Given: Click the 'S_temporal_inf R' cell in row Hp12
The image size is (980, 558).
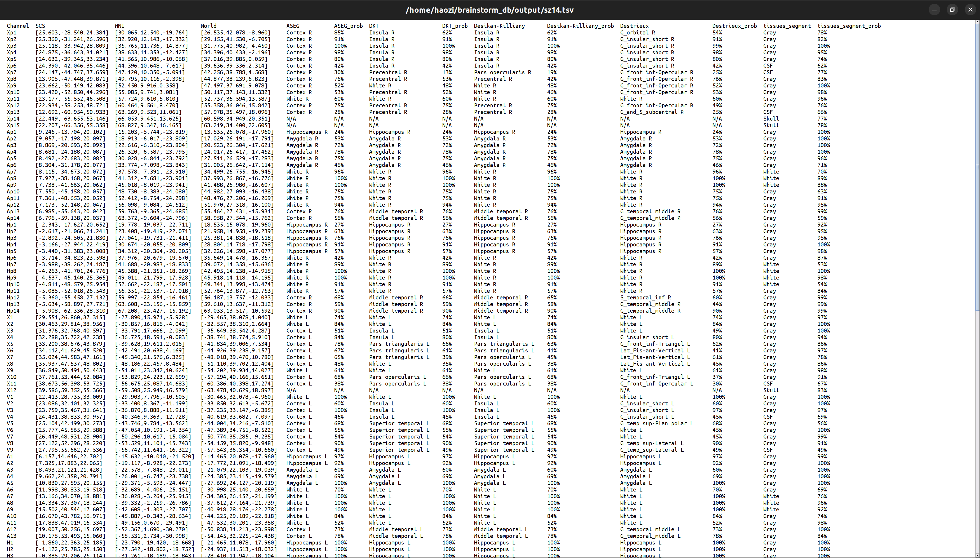Looking at the screenshot, I should [645, 298].
